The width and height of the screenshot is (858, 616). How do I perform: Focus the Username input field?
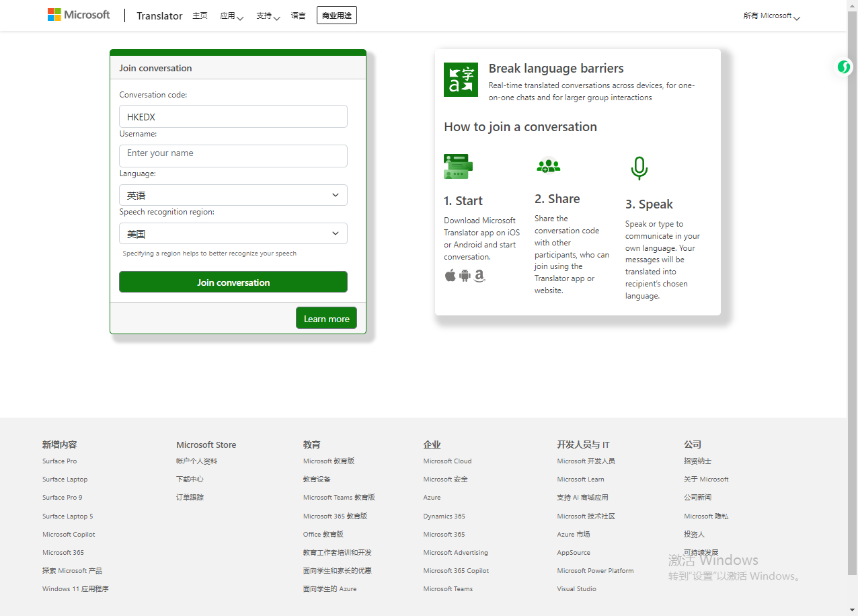point(233,156)
